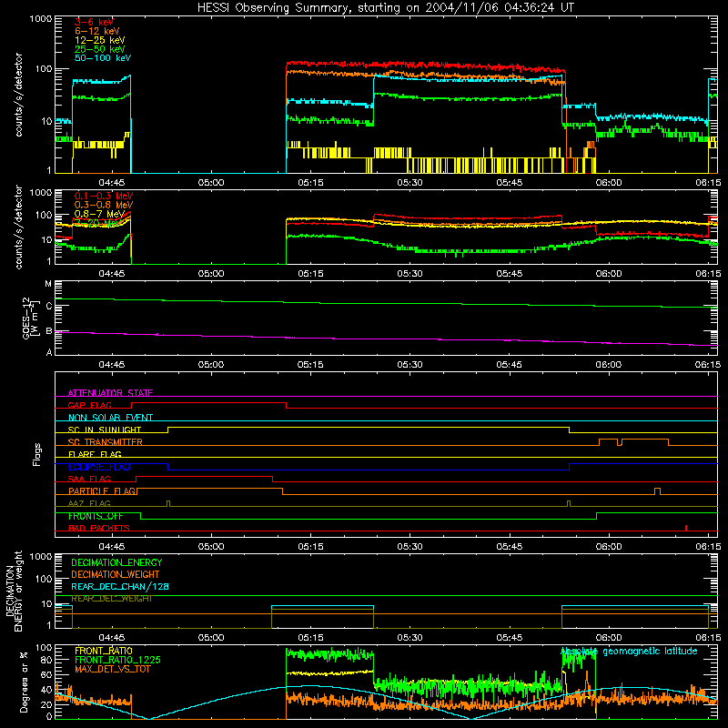Click the red spike on BAD_PACKETS line

pyautogui.click(x=686, y=528)
